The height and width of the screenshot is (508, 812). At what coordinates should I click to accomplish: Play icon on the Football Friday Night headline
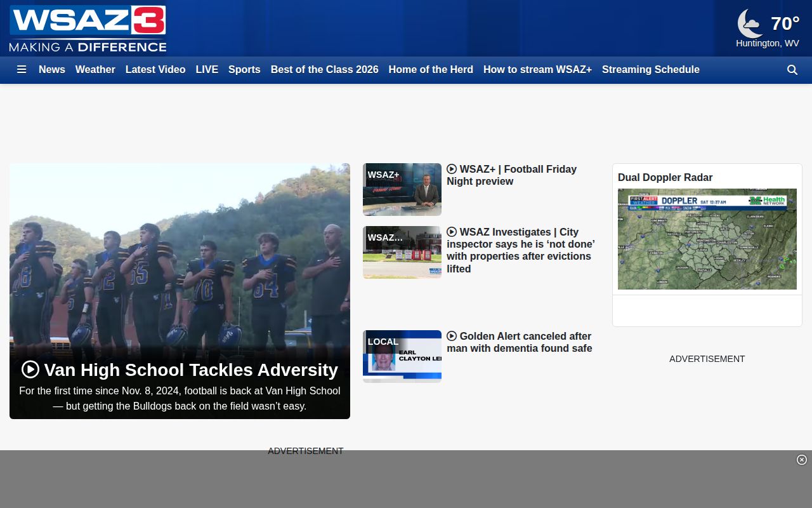452,169
